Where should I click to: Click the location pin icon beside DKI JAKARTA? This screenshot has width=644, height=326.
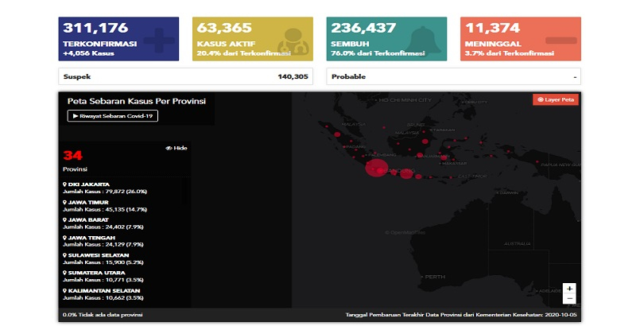point(65,184)
